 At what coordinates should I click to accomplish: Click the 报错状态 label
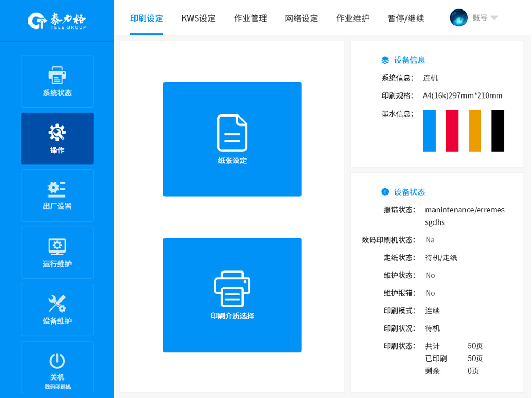pyautogui.click(x=400, y=210)
